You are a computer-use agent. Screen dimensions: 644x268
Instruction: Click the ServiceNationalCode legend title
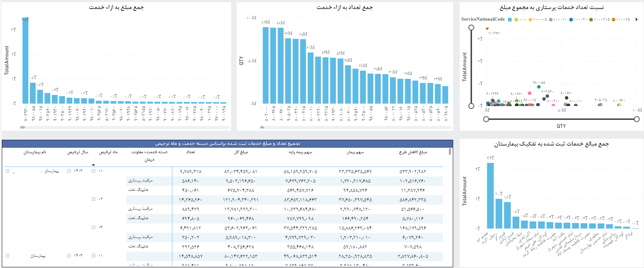(483, 20)
